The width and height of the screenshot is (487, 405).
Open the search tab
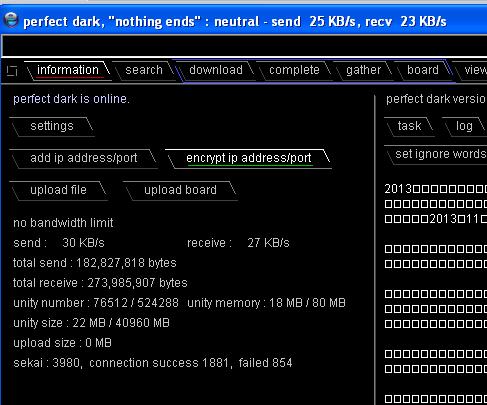pyautogui.click(x=144, y=70)
